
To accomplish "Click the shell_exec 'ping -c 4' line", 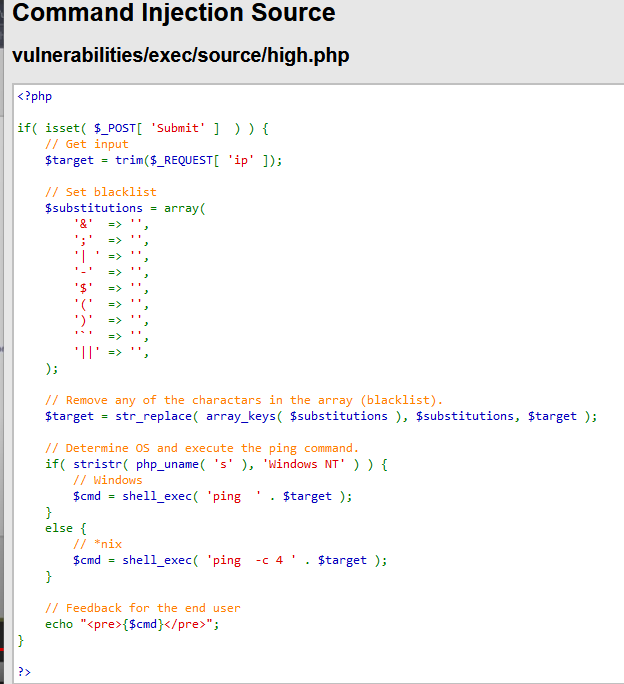I will click(x=230, y=560).
